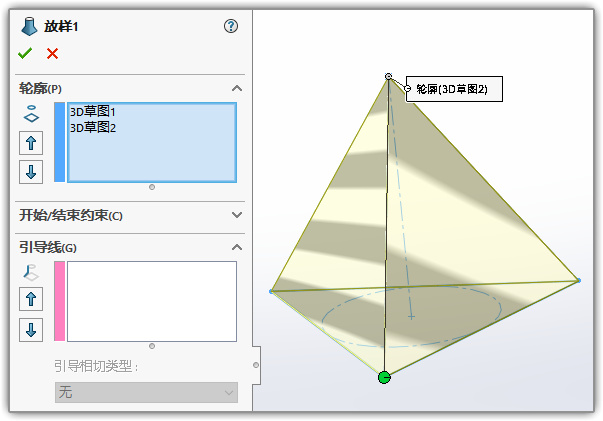Collapse the 轮廓(P) section
Screen dimensions: 603x421
click(x=237, y=88)
